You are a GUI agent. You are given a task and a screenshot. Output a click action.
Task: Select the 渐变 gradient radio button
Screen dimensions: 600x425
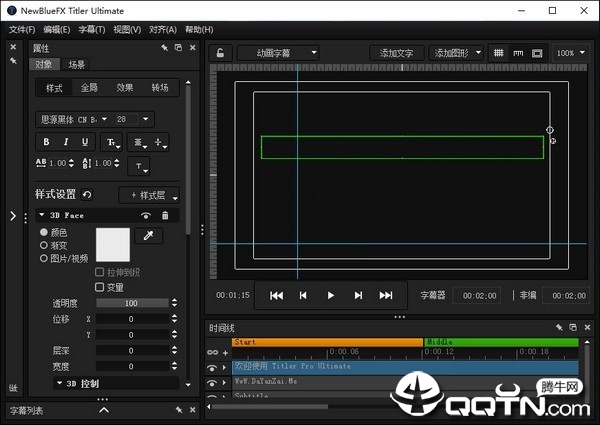coord(44,245)
